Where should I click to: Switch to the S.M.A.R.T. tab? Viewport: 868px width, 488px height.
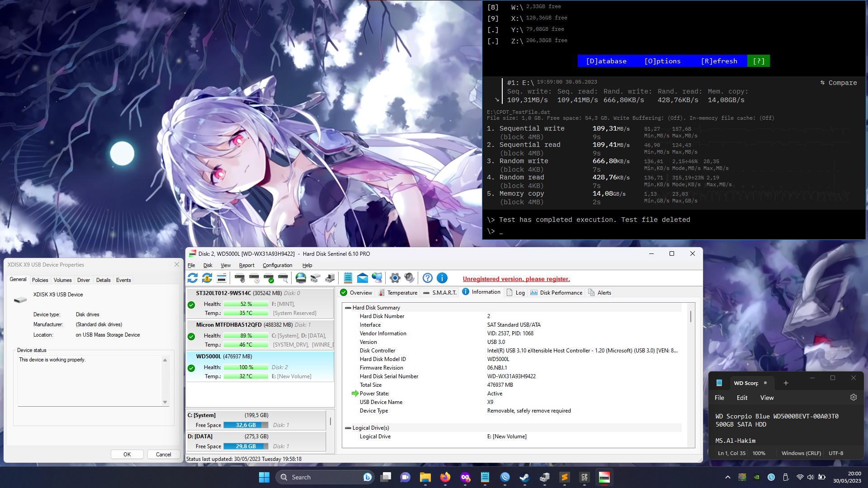point(440,293)
